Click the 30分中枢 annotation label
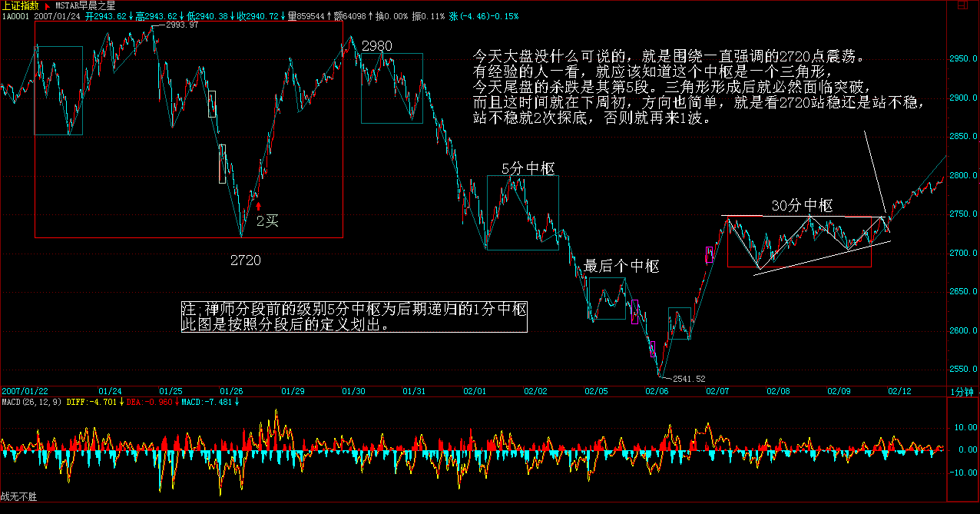Image resolution: width=980 pixels, height=514 pixels. pos(802,205)
